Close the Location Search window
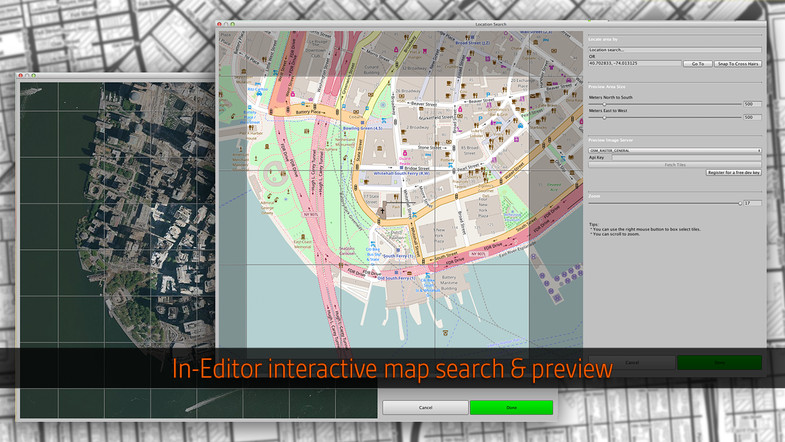 (x=219, y=24)
